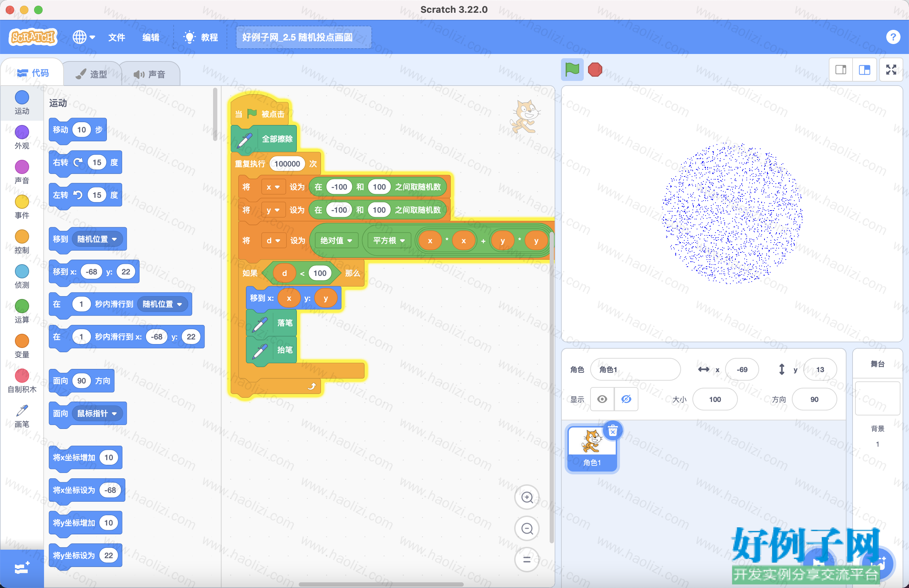
Task: Enter full screen stage mode
Action: point(891,70)
